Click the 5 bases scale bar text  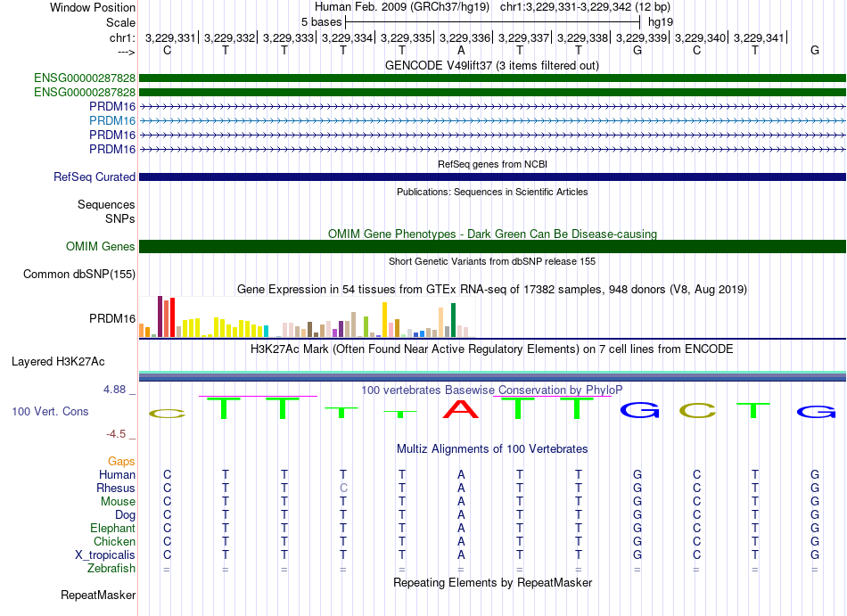pos(321,22)
